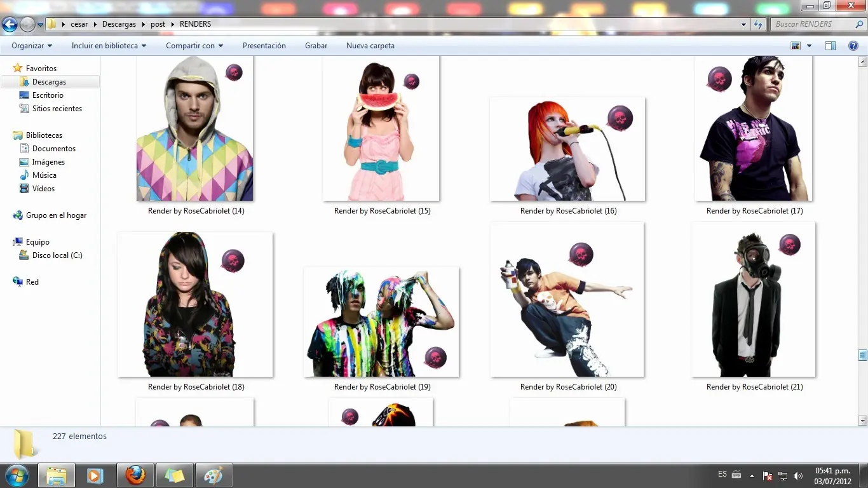Image resolution: width=868 pixels, height=488 pixels.
Task: Toggle the preview pane
Action: tap(830, 46)
